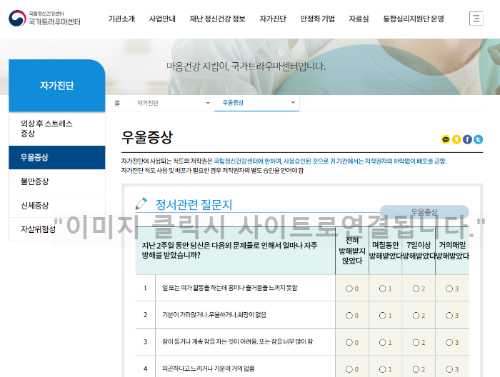Open 자가진단 in top navigation

[x=273, y=19]
